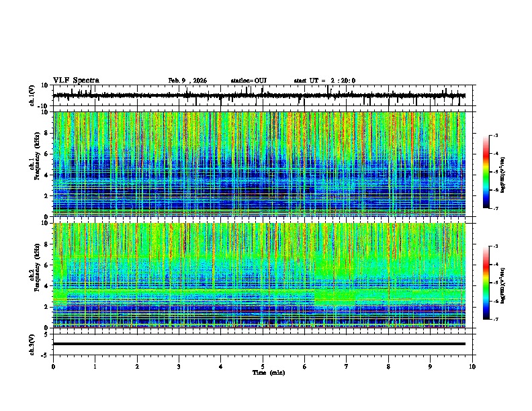Click the "6" kHz tick of ch.2 spectrogram
The height and width of the screenshot is (411, 532).
coord(46,265)
